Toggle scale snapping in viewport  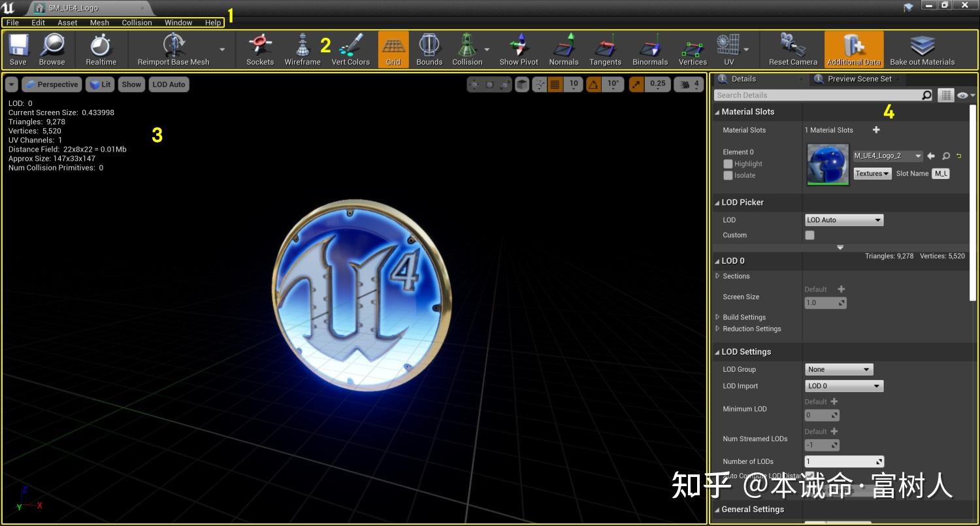[x=636, y=84]
